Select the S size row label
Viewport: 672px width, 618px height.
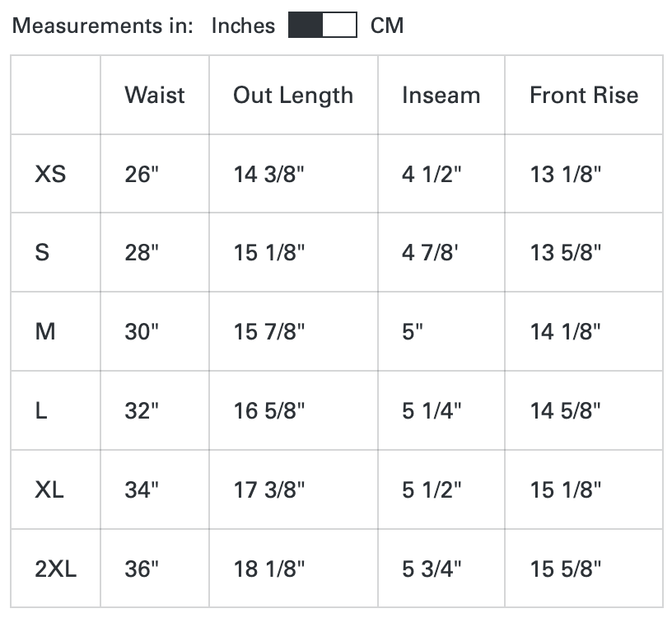(x=42, y=252)
